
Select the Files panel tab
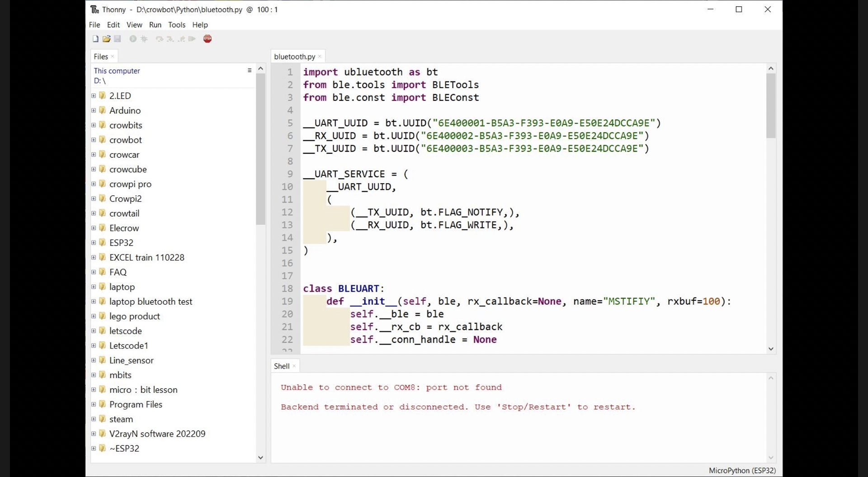point(101,57)
